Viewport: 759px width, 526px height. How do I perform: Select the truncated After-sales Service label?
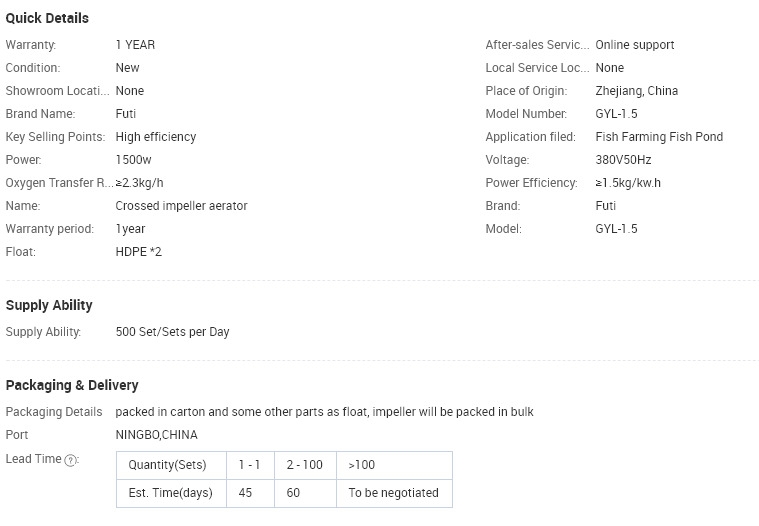click(537, 45)
